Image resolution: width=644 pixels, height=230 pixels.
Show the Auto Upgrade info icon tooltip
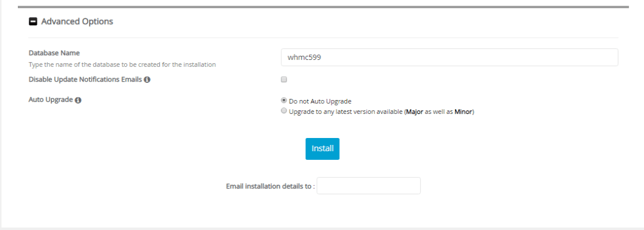(78, 100)
